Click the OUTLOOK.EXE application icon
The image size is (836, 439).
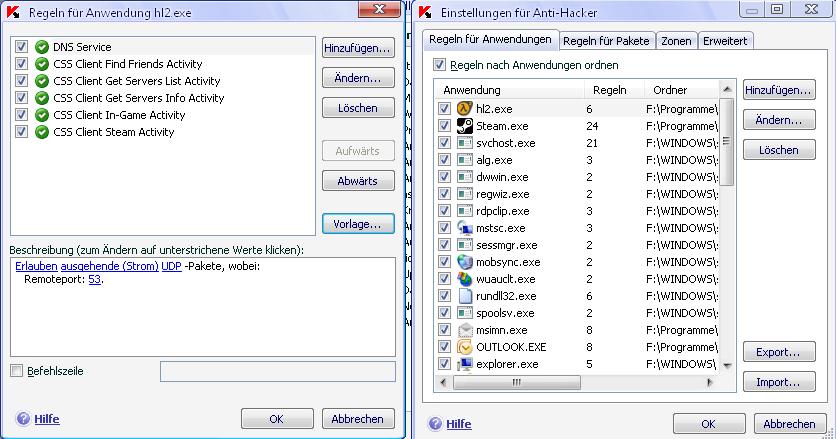point(465,347)
